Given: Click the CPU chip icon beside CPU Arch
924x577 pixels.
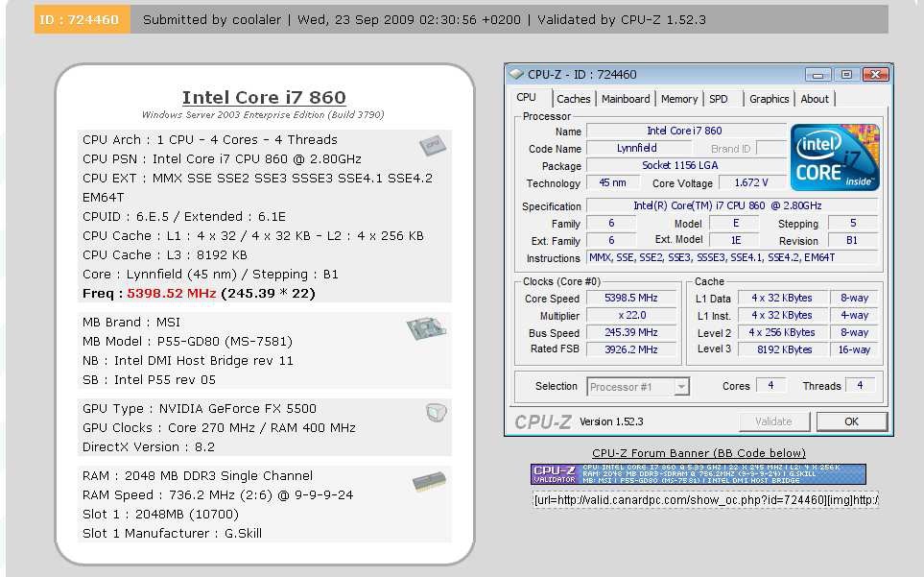Looking at the screenshot, I should pos(433,145).
